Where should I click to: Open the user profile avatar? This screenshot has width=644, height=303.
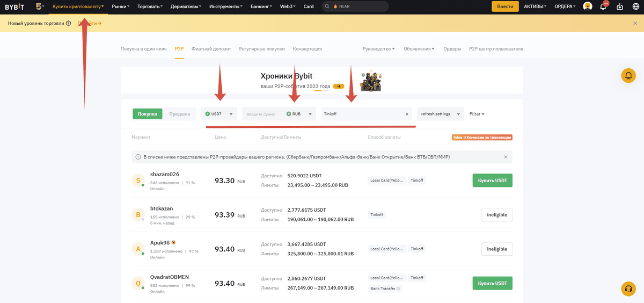click(x=588, y=6)
